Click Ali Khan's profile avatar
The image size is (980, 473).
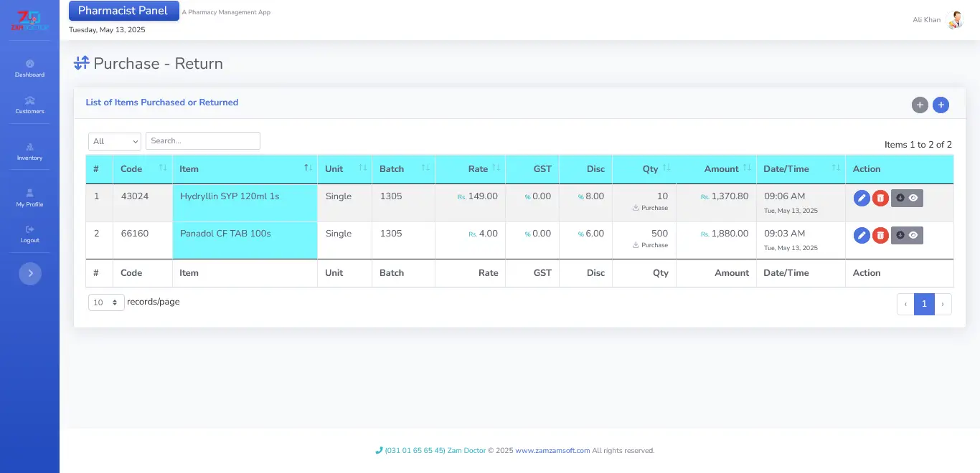tap(954, 20)
